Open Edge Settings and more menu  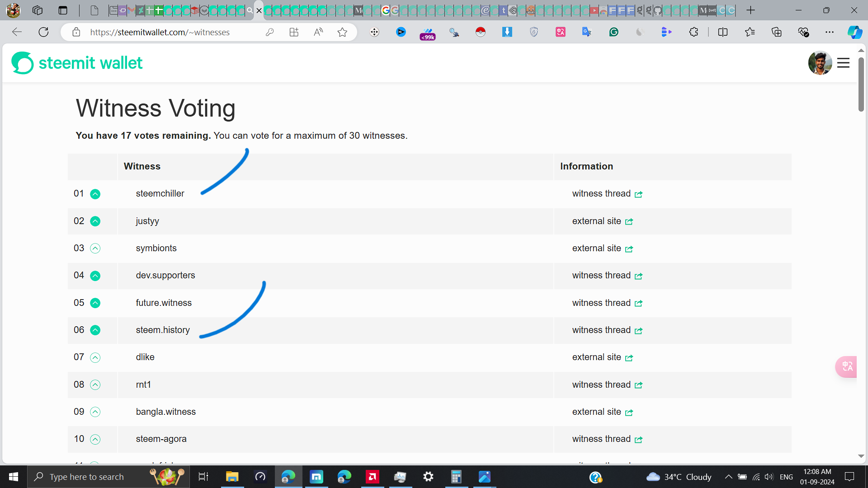[x=830, y=32]
